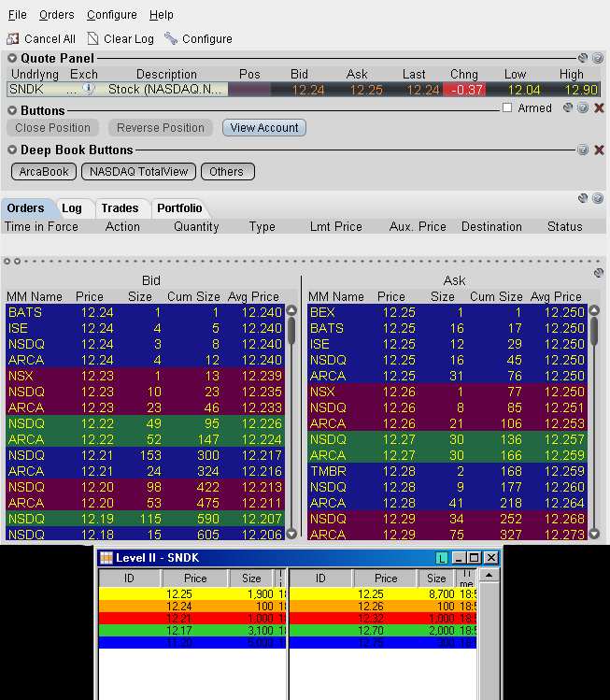Remove the Buttons panel with its red X
The image size is (610, 700).
click(x=599, y=107)
